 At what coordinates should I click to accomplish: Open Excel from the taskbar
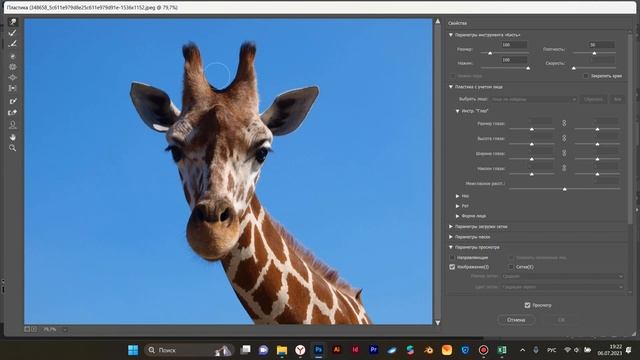(502, 350)
